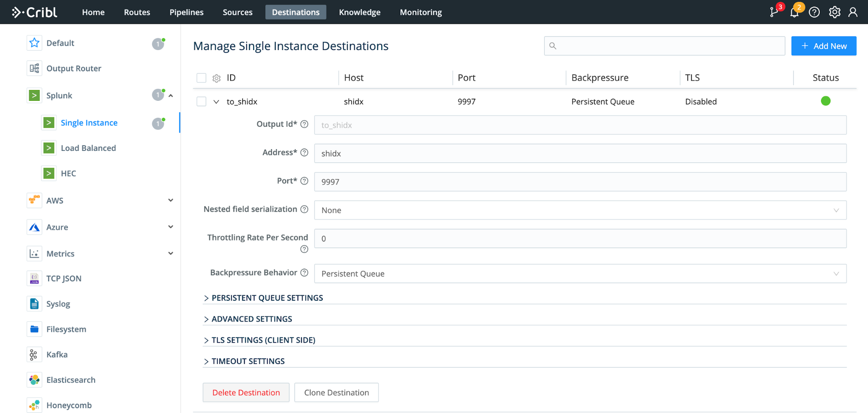Click Add New button
The height and width of the screenshot is (413, 868).
pos(824,46)
